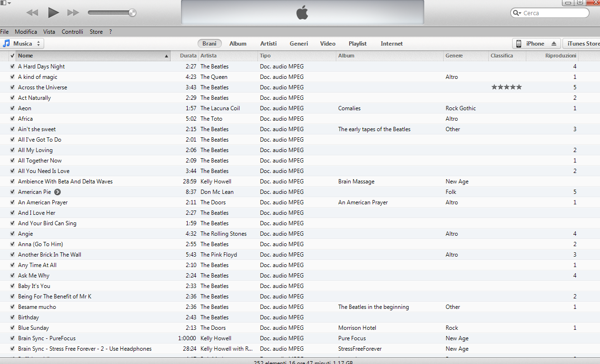Open the Controlli menu
The width and height of the screenshot is (600, 364).
tap(72, 32)
